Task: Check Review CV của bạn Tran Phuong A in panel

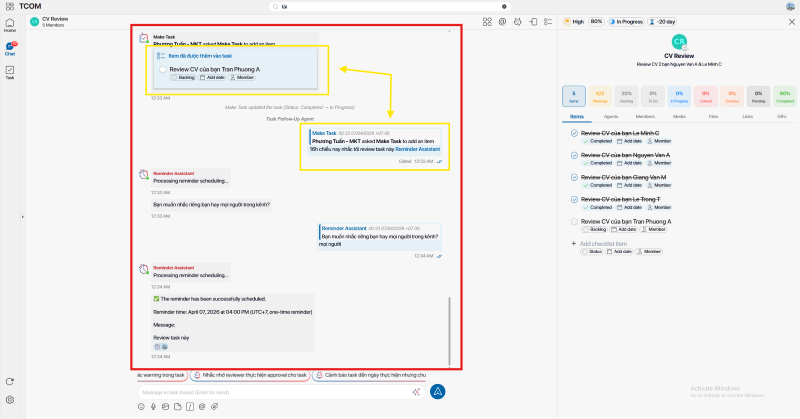Action: pos(574,221)
